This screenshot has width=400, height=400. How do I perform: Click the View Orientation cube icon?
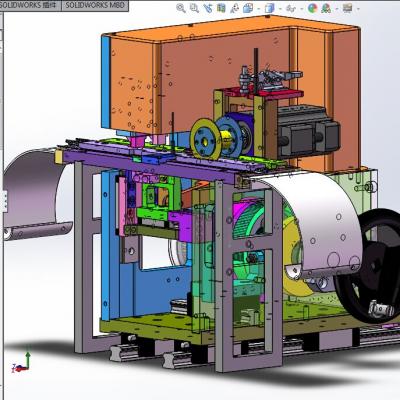[x=248, y=8]
